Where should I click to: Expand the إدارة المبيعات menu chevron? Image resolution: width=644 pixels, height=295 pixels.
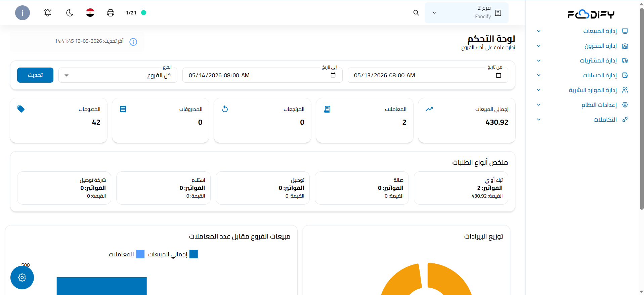pos(539,31)
